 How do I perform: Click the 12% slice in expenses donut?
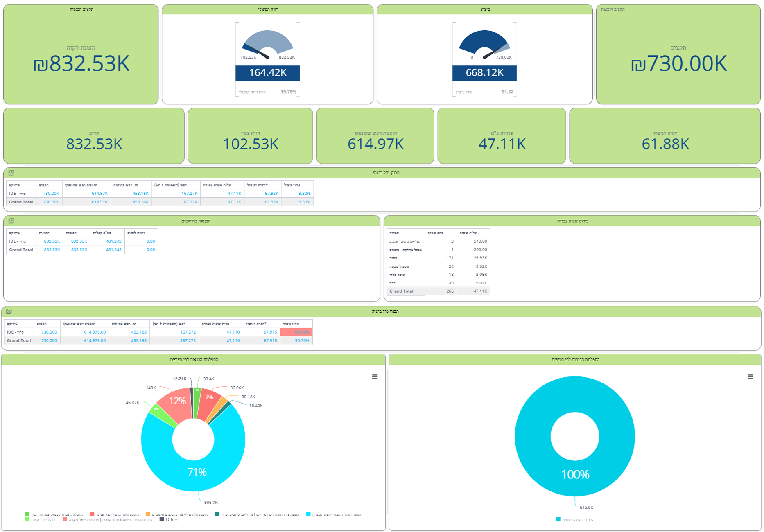(176, 403)
